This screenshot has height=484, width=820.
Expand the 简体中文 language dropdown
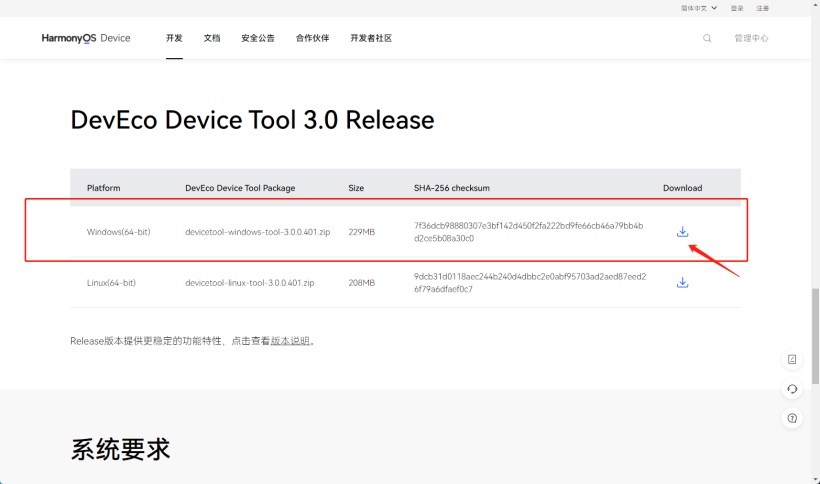(699, 7)
